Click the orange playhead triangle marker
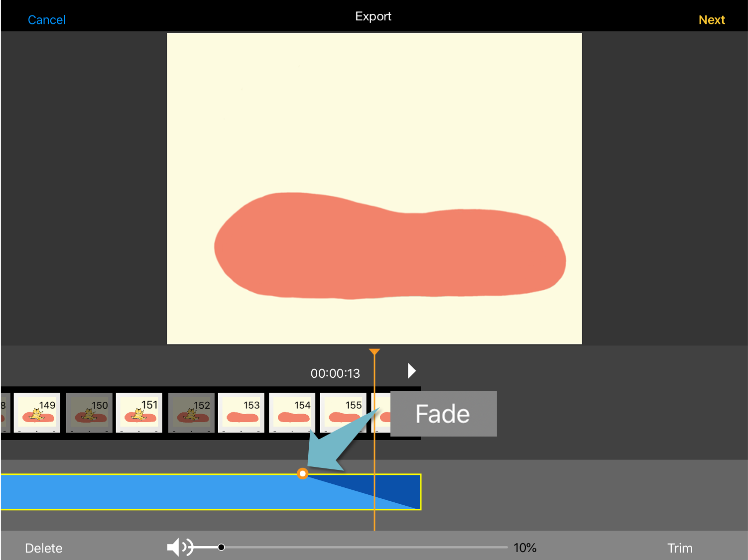The image size is (748, 560). tap(374, 352)
